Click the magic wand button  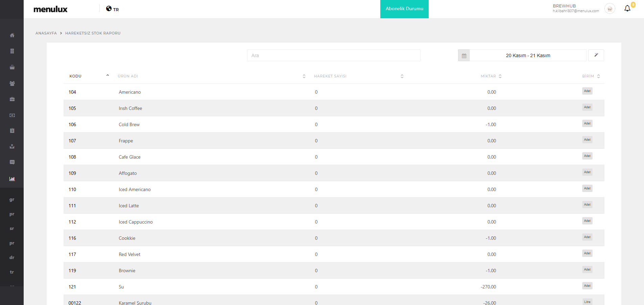(596, 55)
